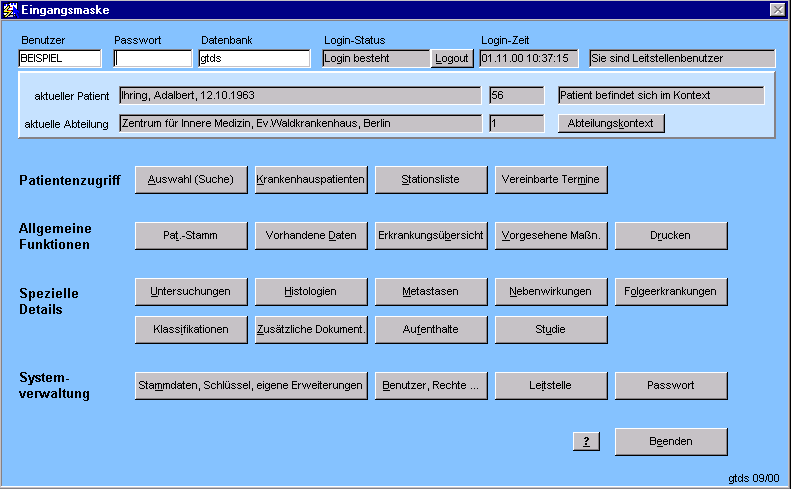
Task: Open Untersuchungen details
Action: coord(191,292)
